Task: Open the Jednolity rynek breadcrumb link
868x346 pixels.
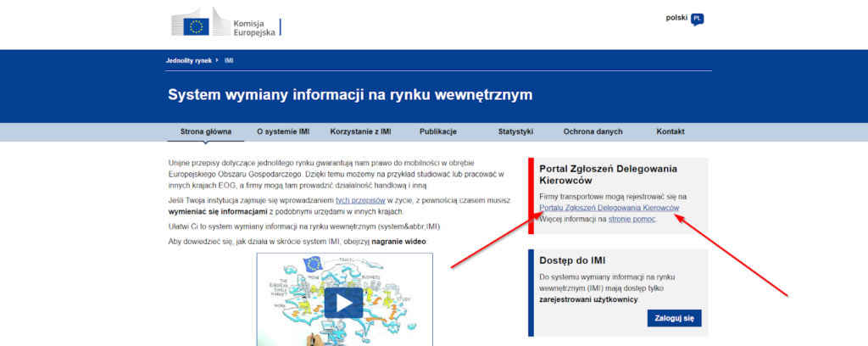Action: (x=189, y=60)
